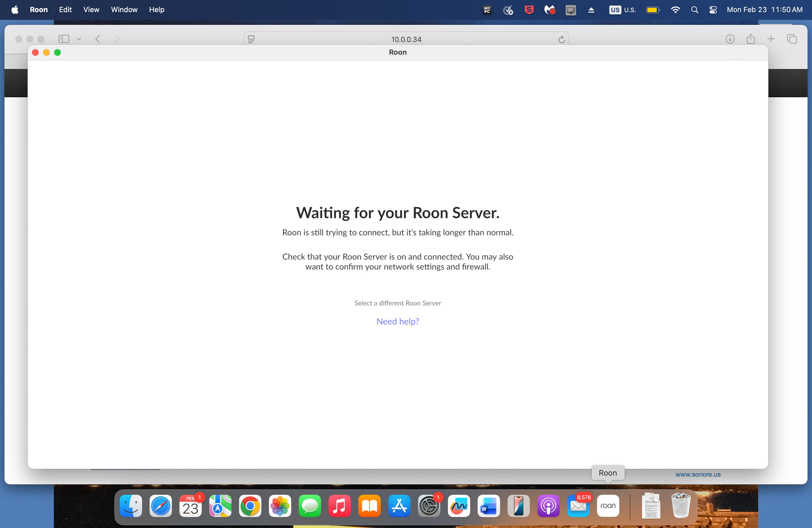Open the Safari share sheet

(751, 39)
